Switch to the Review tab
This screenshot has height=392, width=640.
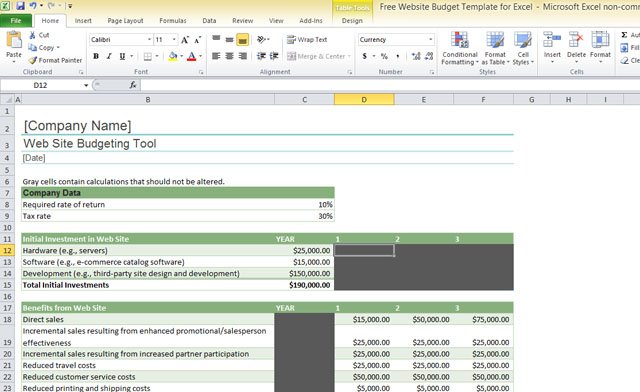pyautogui.click(x=243, y=20)
